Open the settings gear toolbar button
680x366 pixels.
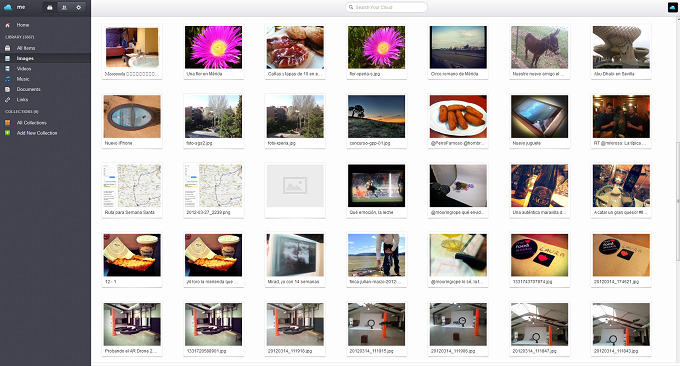click(x=78, y=7)
